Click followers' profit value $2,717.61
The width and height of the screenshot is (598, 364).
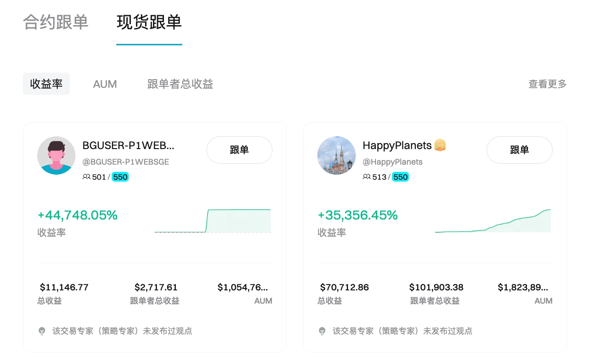click(156, 287)
